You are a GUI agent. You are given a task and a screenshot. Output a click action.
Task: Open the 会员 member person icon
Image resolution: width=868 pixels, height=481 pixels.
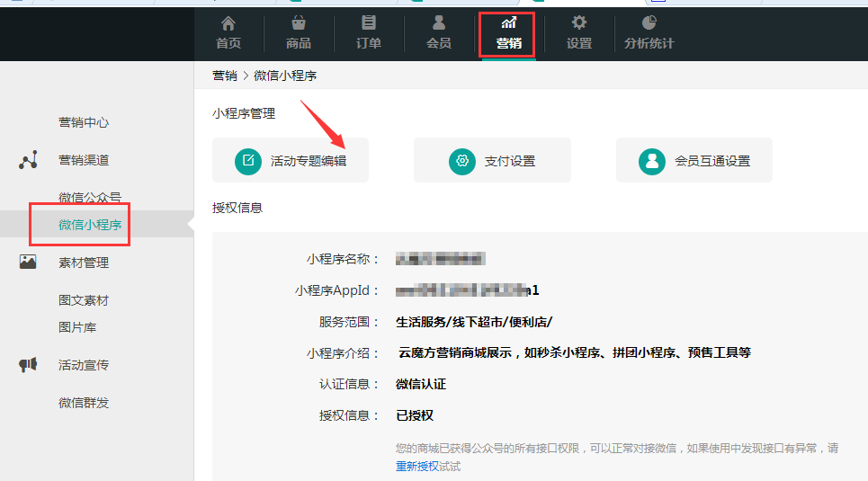pos(439,23)
